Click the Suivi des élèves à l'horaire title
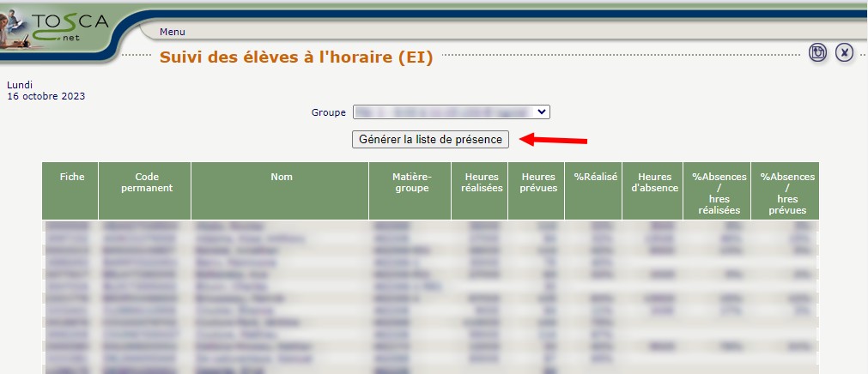The height and width of the screenshot is (374, 868). click(x=296, y=58)
